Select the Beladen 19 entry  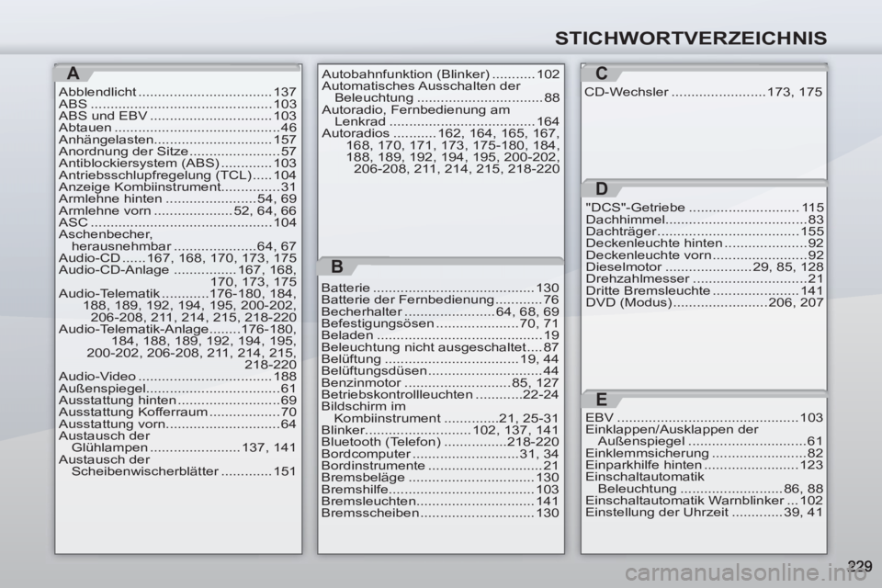tap(440, 335)
